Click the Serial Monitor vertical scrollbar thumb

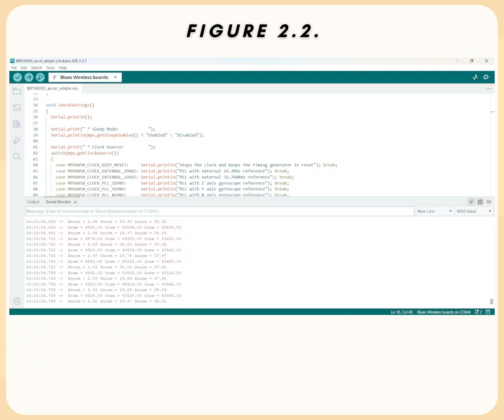[491, 301]
